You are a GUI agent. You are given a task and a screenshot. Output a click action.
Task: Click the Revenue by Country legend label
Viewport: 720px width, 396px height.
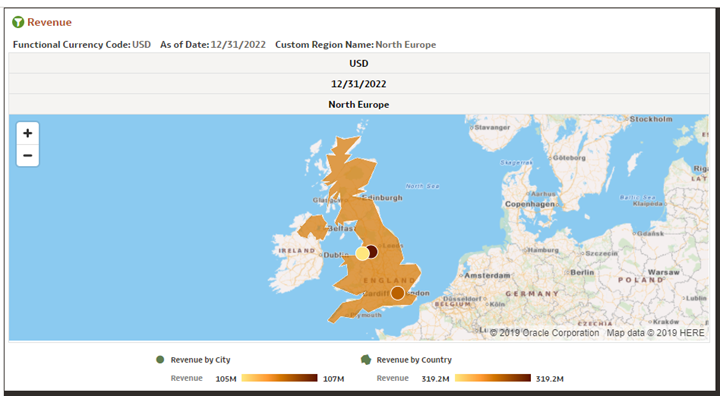(414, 360)
